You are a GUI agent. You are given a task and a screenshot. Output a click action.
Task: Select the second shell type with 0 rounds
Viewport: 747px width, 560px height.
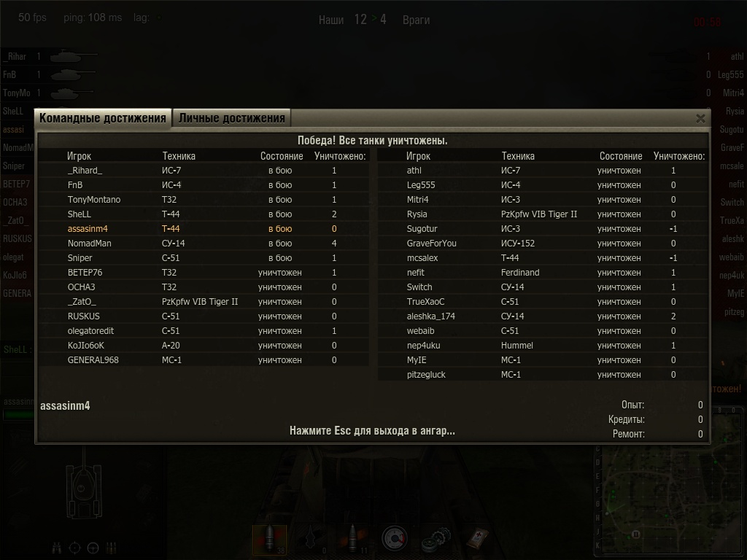click(310, 540)
